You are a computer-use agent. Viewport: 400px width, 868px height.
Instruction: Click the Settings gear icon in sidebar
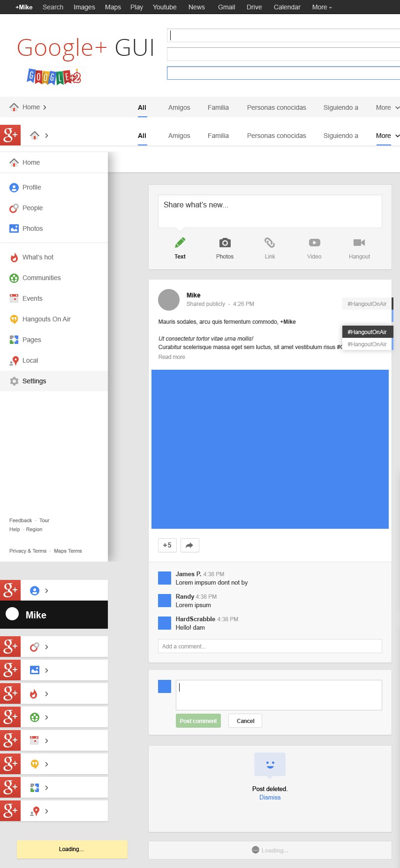click(14, 381)
